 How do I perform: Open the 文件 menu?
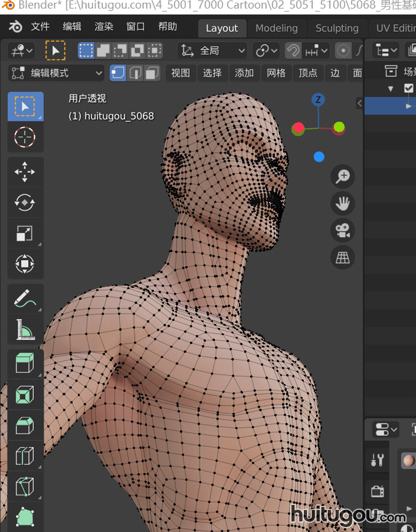click(40, 27)
